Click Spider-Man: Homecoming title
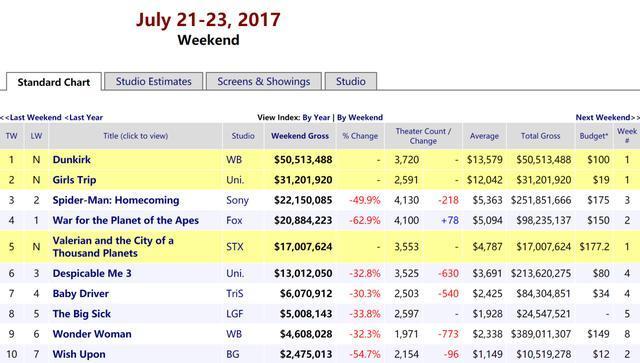The image size is (640, 363). click(x=116, y=200)
